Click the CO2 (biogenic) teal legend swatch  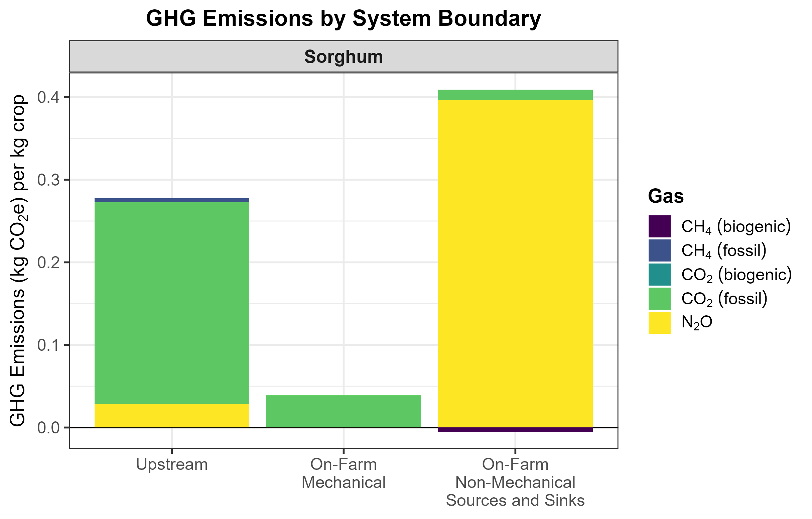pyautogui.click(x=659, y=274)
